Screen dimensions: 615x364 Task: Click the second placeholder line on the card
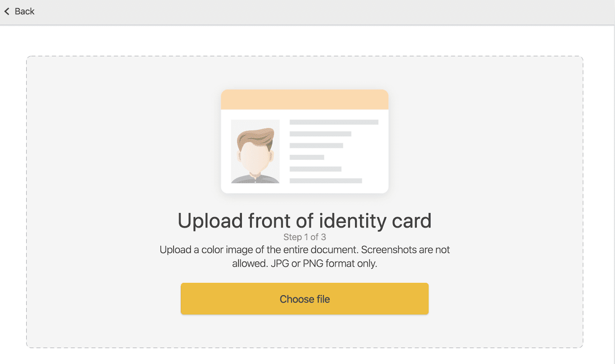click(320, 134)
